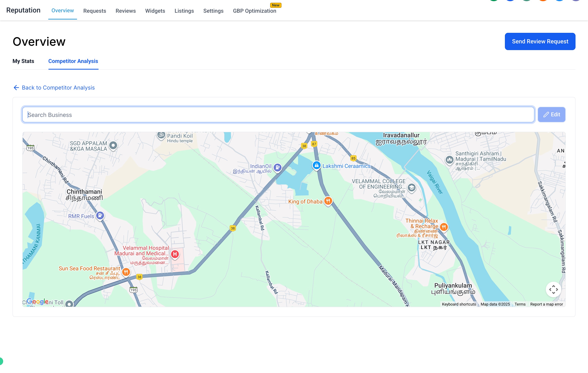Click into the Search Business field
This screenshot has height=373, width=588.
point(278,115)
